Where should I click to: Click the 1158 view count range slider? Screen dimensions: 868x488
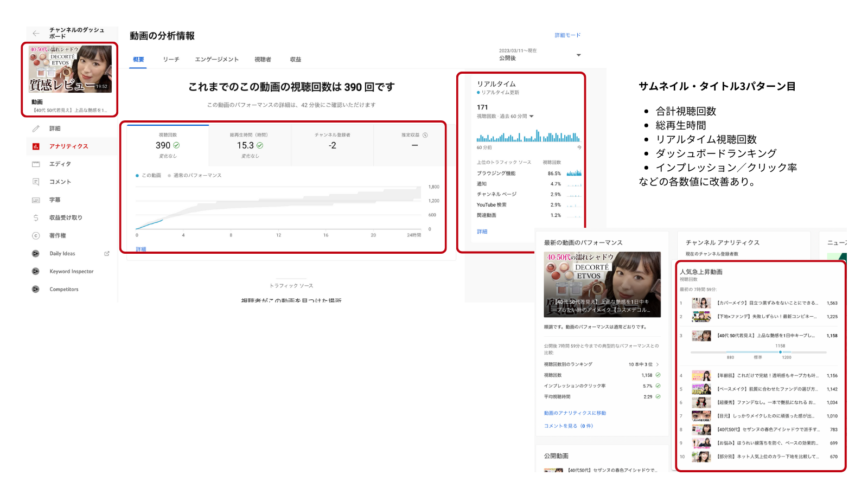[780, 352]
